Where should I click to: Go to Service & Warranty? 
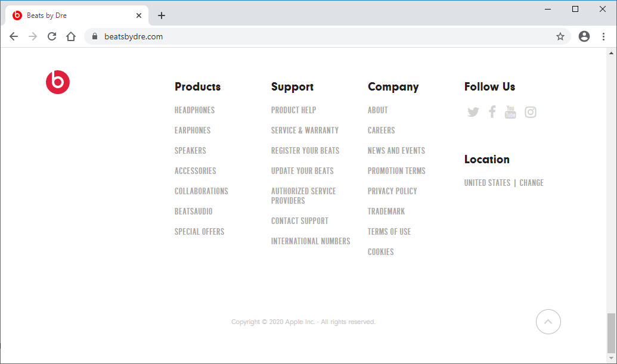point(305,130)
